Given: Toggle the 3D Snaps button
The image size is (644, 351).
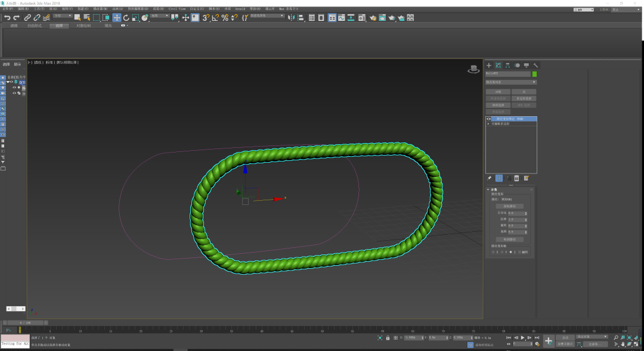Looking at the screenshot, I should pos(206,18).
